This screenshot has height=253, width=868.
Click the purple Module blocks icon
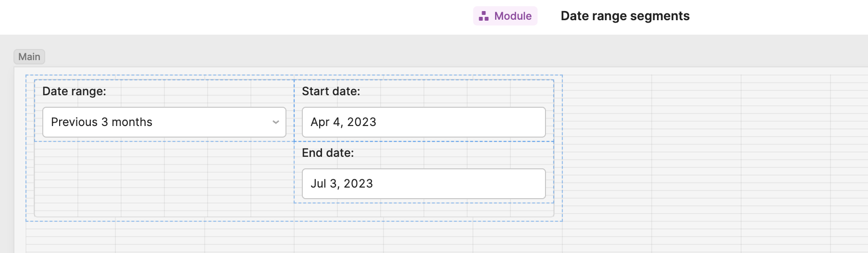coord(484,16)
